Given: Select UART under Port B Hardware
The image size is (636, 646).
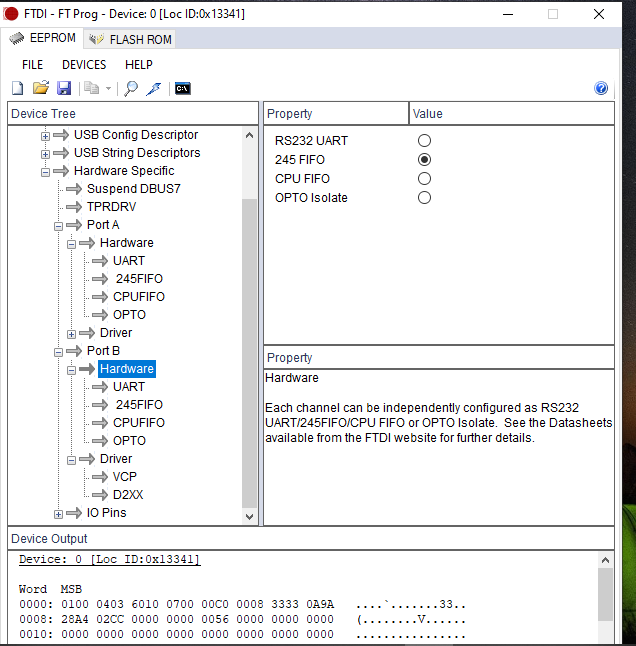Looking at the screenshot, I should [x=129, y=386].
